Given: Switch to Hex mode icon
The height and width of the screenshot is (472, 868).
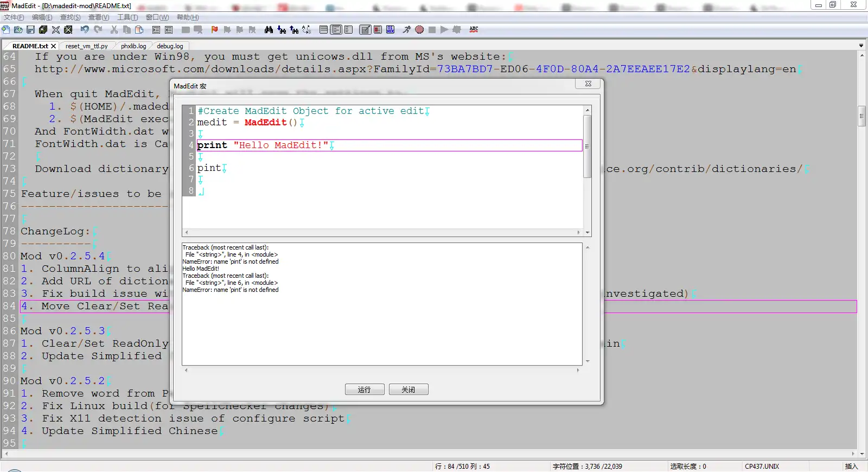Looking at the screenshot, I should point(390,30).
